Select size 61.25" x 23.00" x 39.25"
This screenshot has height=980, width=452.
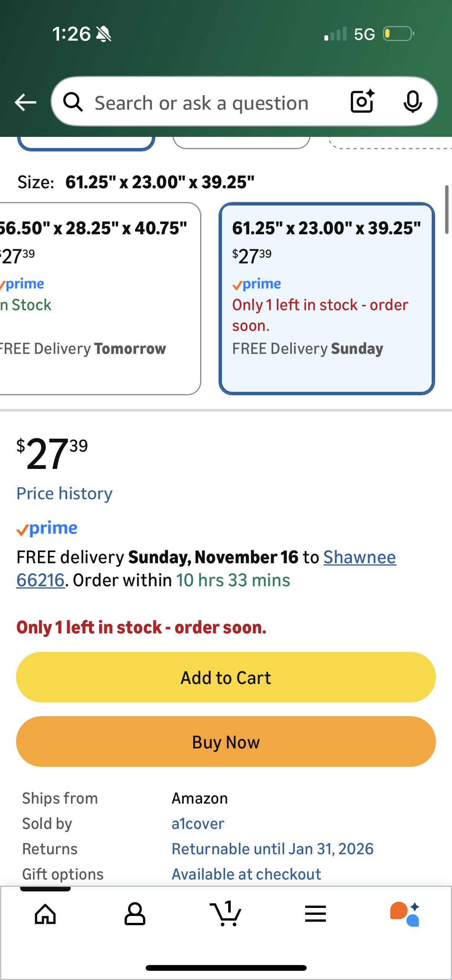tap(327, 298)
